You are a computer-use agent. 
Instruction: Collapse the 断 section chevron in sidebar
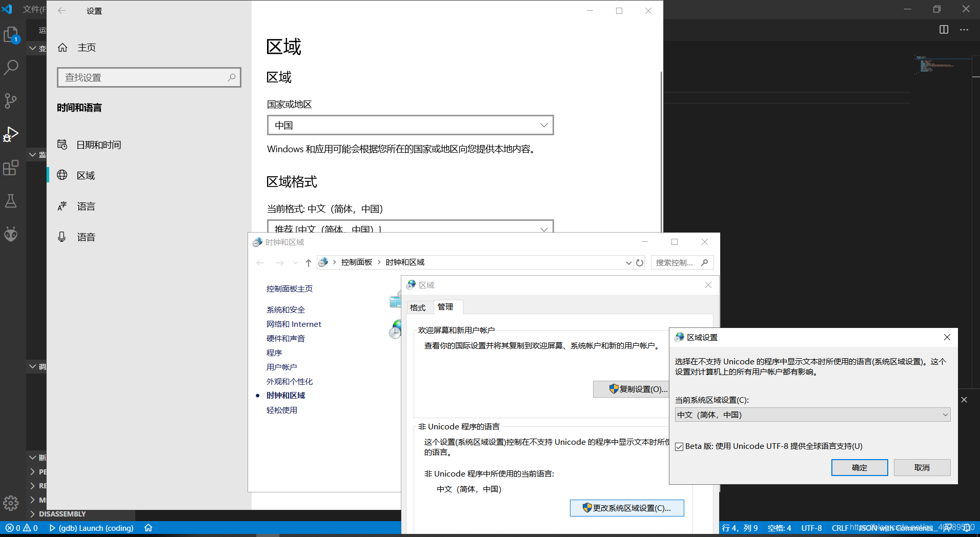33,458
